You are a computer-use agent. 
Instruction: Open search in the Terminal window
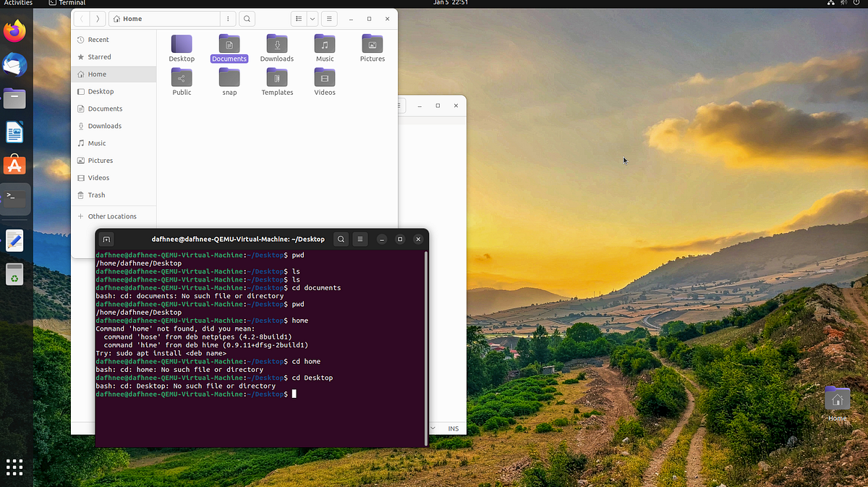[341, 239]
